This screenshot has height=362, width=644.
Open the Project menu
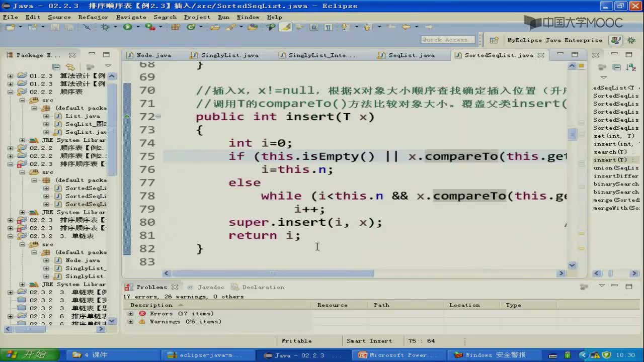(x=197, y=17)
